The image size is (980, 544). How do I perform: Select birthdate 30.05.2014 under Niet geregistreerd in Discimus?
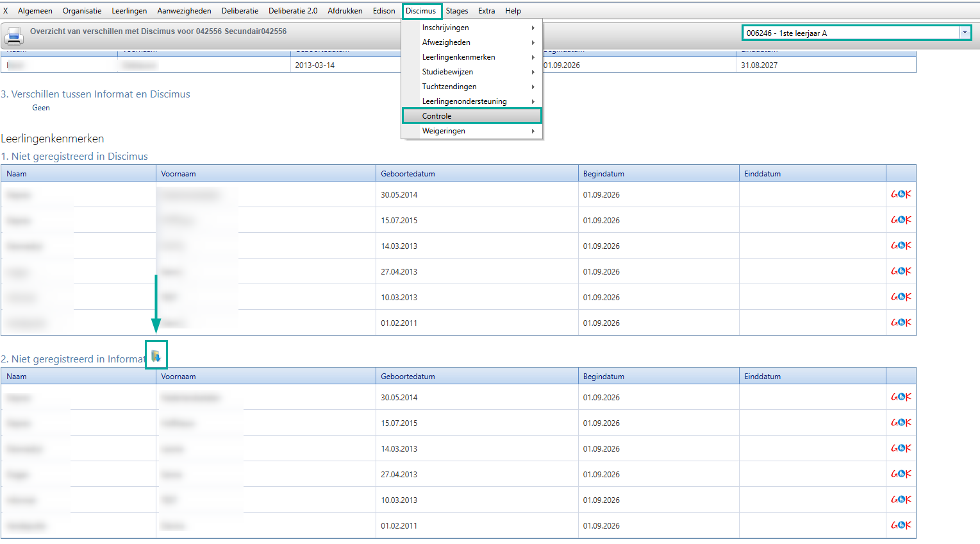pyautogui.click(x=399, y=195)
